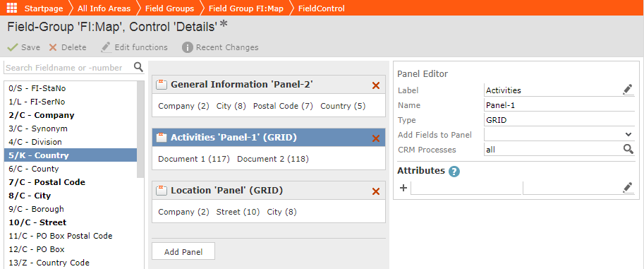The height and width of the screenshot is (269, 644).
Task: Remove the General Information panel with X
Action: [x=375, y=85]
